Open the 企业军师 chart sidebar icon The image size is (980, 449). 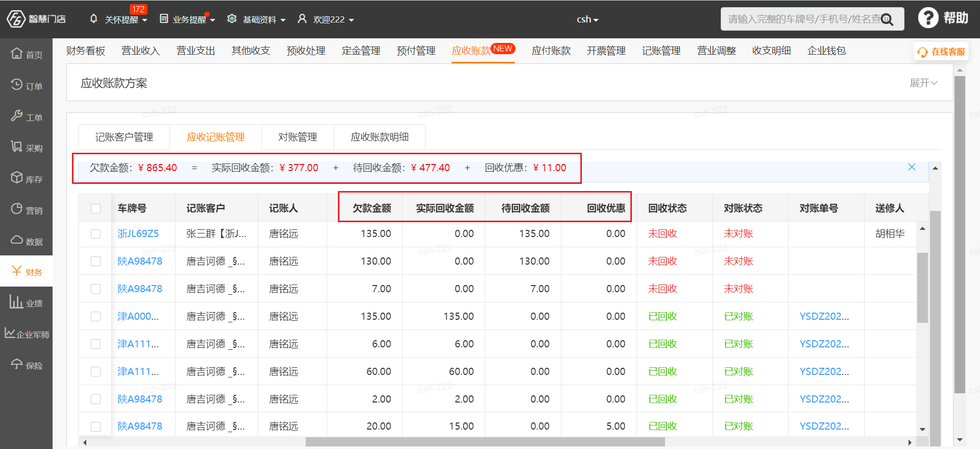[x=10, y=333]
